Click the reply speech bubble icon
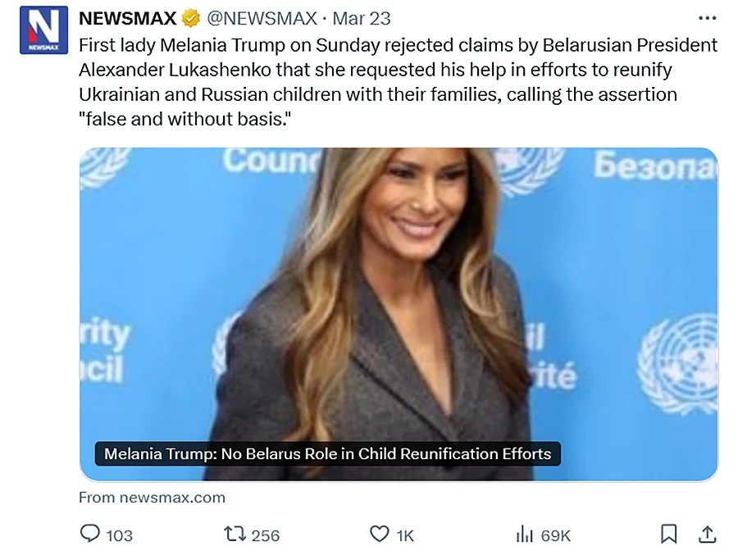The height and width of the screenshot is (560, 738). click(x=89, y=535)
